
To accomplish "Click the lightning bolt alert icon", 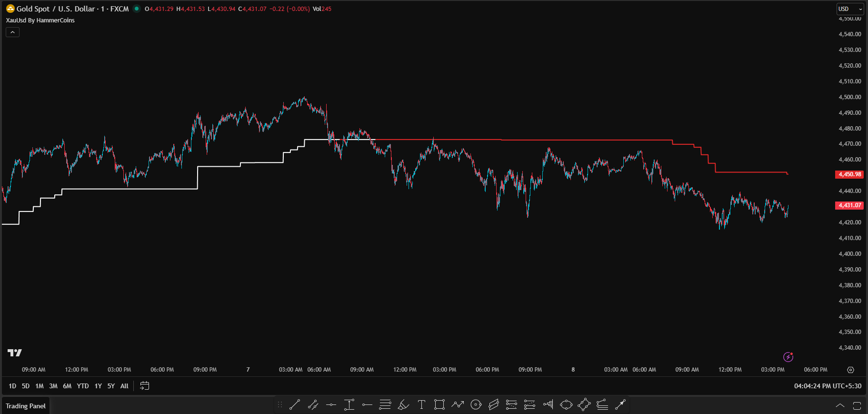I will 788,357.
